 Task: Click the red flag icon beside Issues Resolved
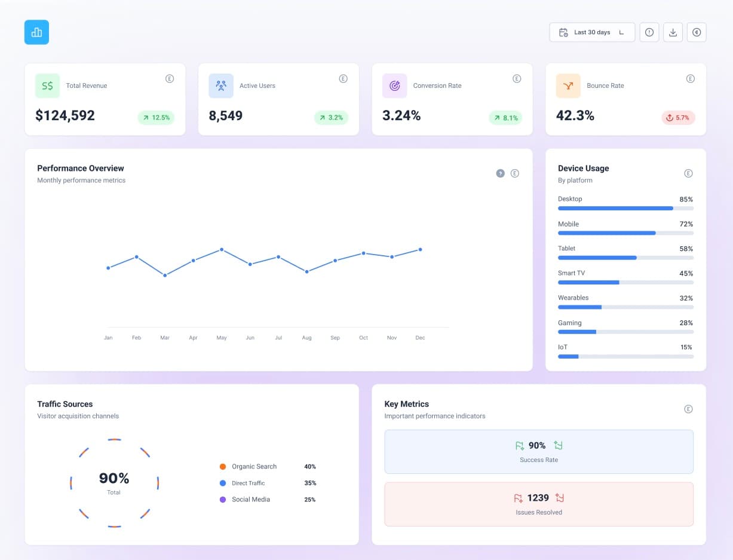pos(519,497)
